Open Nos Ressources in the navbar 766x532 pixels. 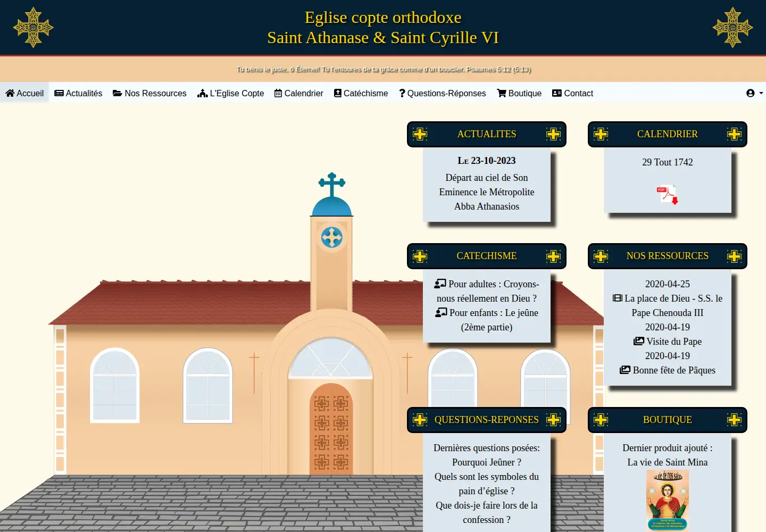point(149,93)
